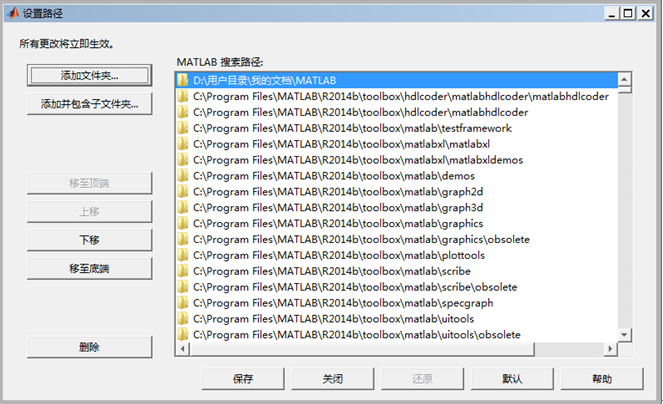Select path ending matlab\scribe\obsolete
The image size is (663, 404).
tap(397, 287)
